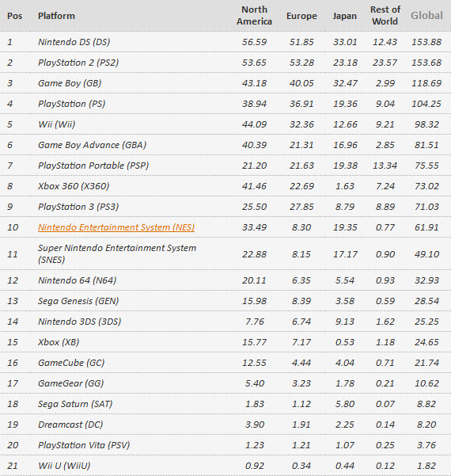The height and width of the screenshot is (476, 451).
Task: Open the Nintendo Entertainment System (NES) link
Action: pyautogui.click(x=116, y=227)
